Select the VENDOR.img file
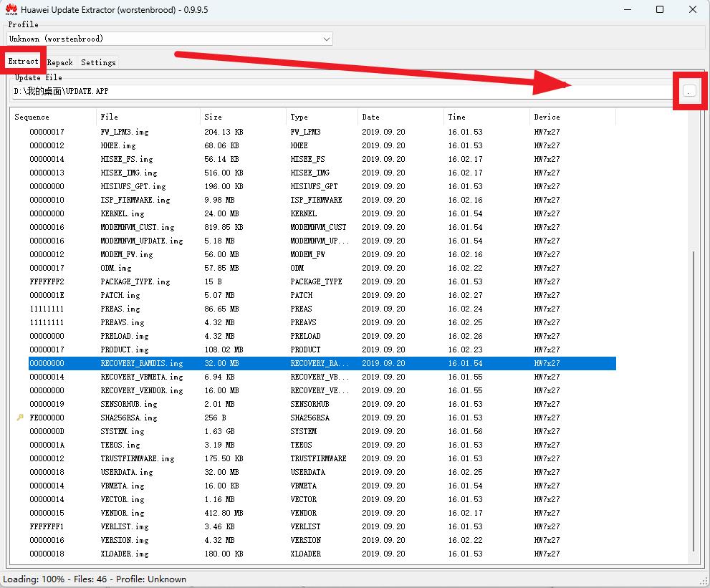710x588 pixels. 322,512
